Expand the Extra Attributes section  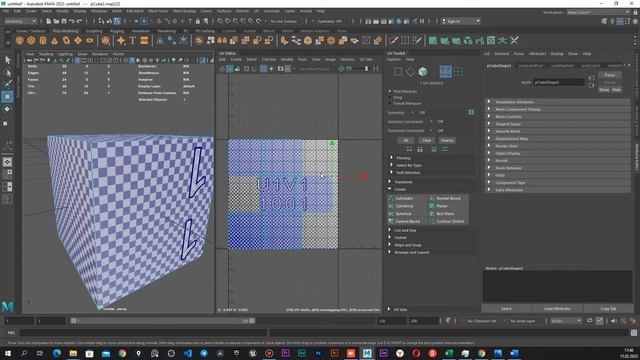[x=558, y=190]
